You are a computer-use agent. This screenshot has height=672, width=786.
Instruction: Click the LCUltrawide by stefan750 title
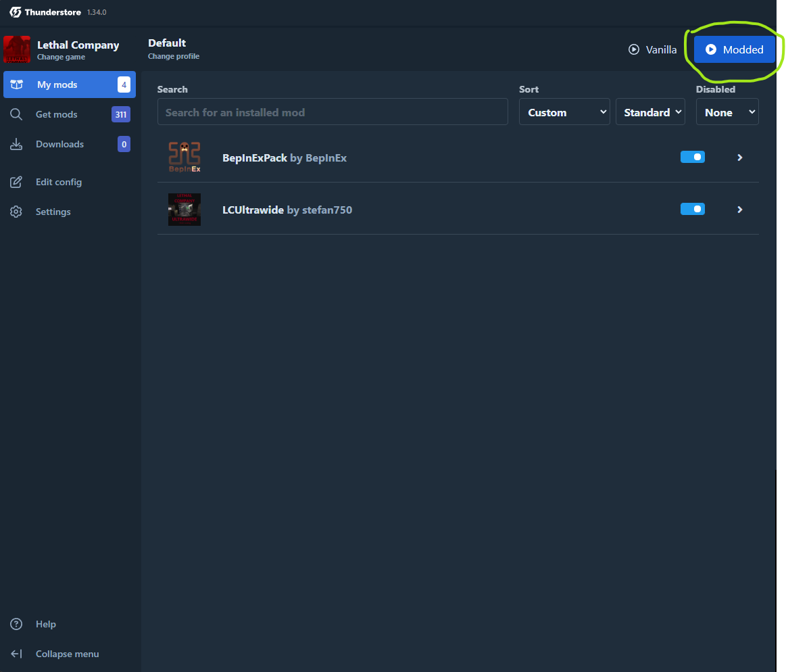point(287,210)
